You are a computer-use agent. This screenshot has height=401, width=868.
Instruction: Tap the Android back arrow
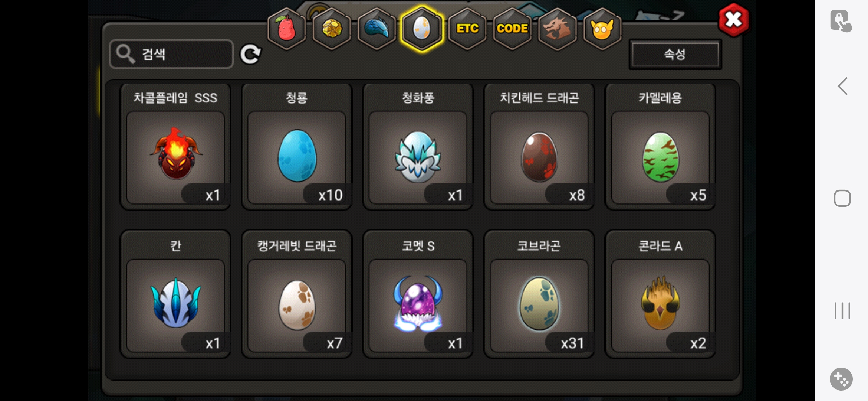pos(842,86)
